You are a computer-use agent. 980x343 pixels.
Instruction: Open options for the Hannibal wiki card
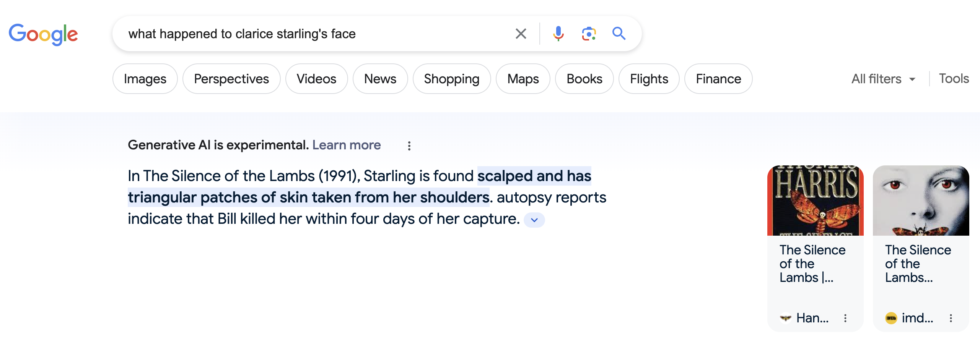845,318
